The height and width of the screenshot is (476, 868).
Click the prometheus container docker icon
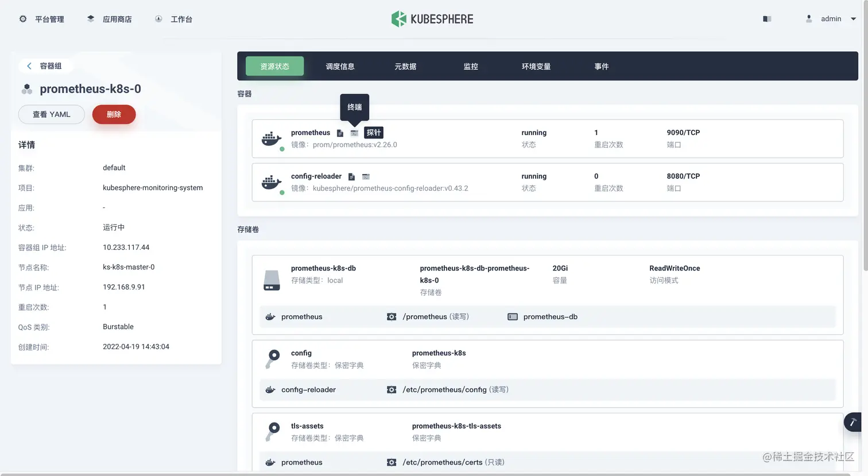[272, 139]
